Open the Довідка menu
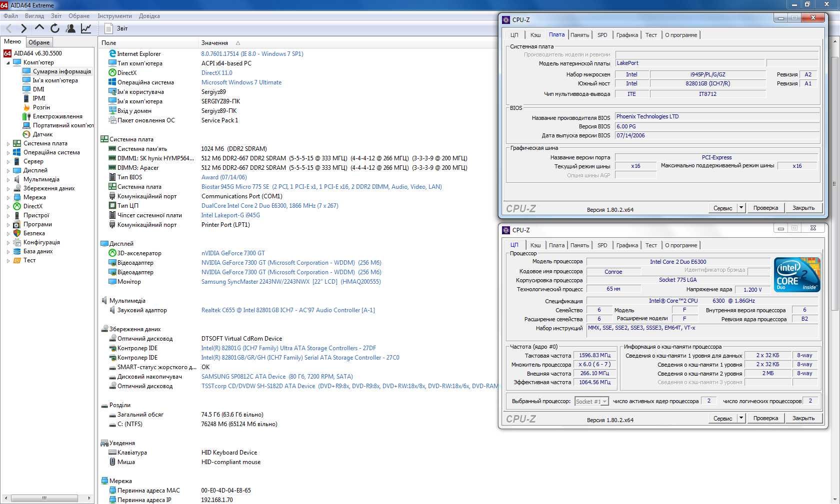The width and height of the screenshot is (840, 504). (x=149, y=16)
